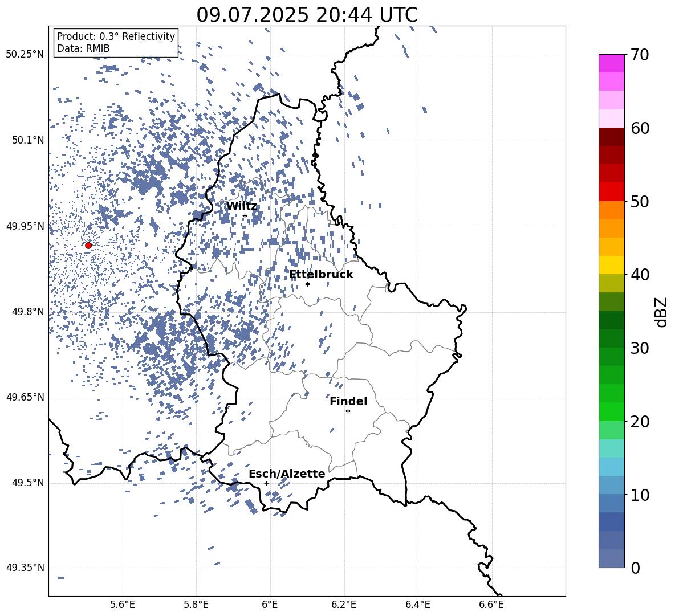The width and height of the screenshot is (675, 616).
Task: Click the 60 colorbar tick label
Action: [x=640, y=128]
